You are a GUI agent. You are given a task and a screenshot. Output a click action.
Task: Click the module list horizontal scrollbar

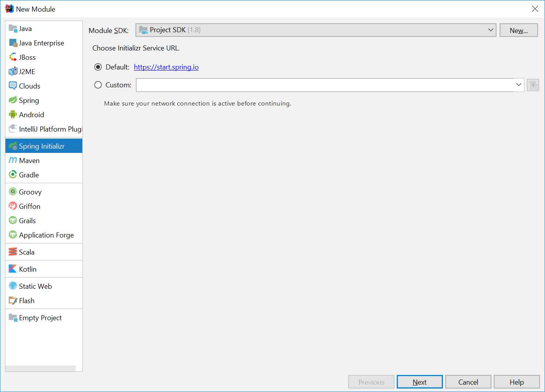[40, 369]
